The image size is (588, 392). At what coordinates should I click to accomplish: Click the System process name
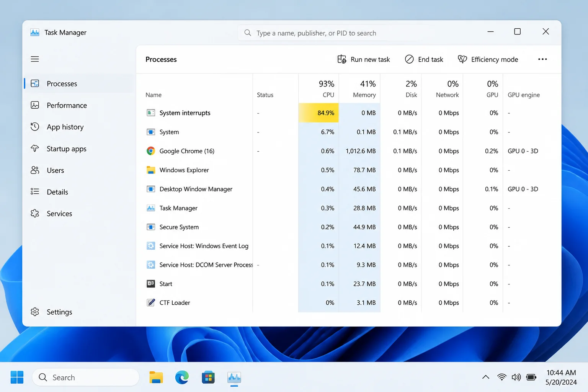click(x=169, y=132)
